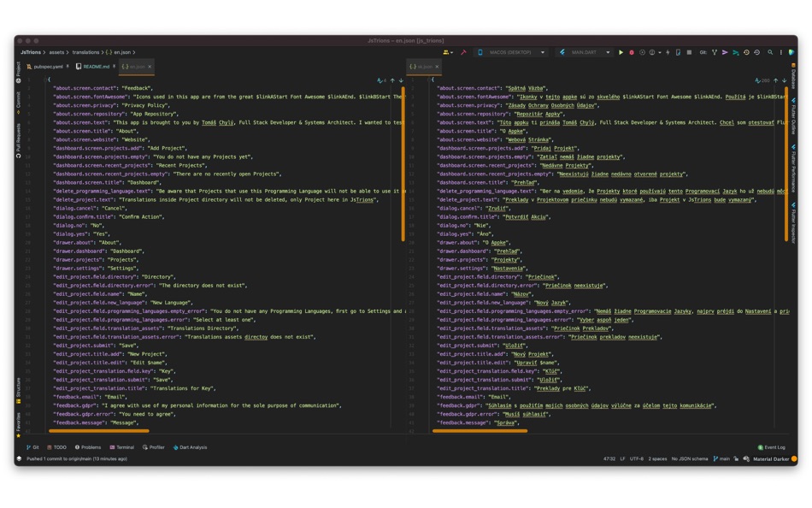The width and height of the screenshot is (812, 508).
Task: Open the user account dropdown in toolbar
Action: 447,52
